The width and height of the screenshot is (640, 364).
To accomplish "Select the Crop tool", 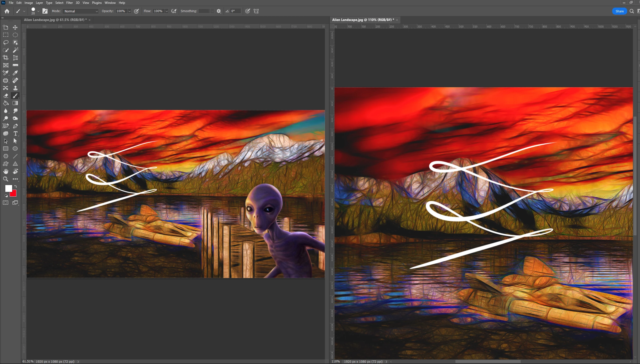I will point(6,58).
